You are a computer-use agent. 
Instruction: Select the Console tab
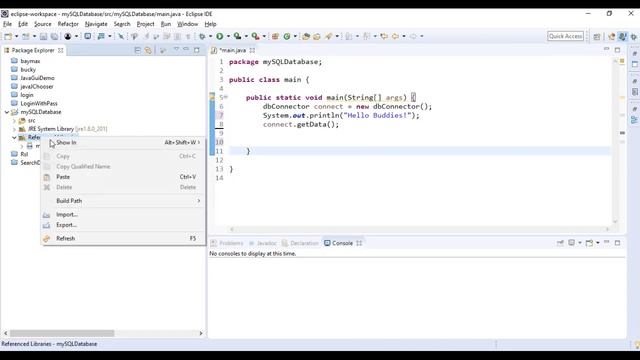[x=342, y=243]
